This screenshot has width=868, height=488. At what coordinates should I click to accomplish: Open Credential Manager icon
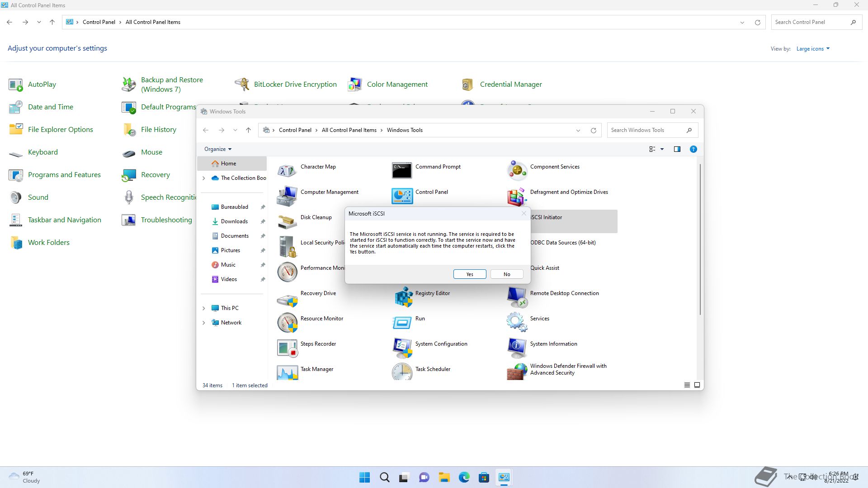[468, 84]
